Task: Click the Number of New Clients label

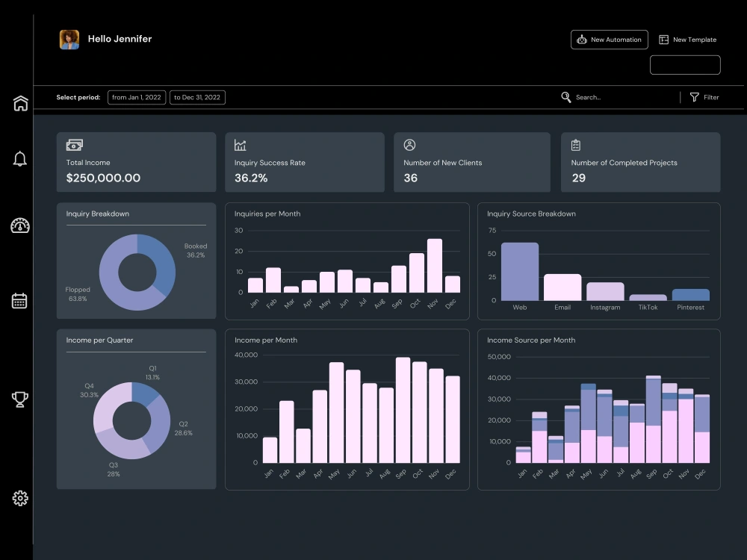Action: coord(442,163)
